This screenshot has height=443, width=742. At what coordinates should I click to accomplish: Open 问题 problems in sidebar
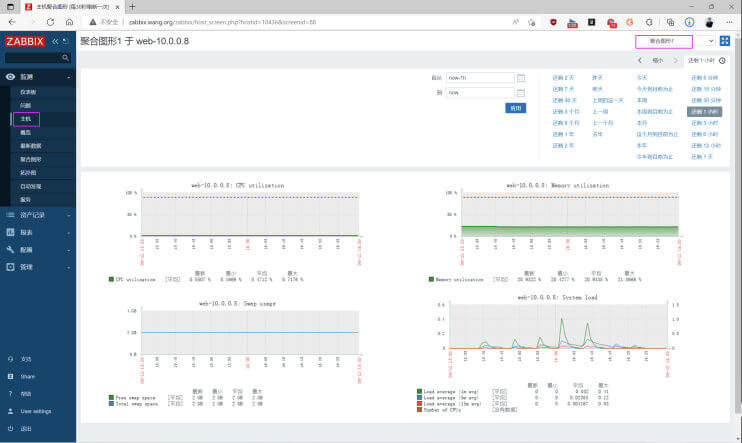(x=26, y=105)
